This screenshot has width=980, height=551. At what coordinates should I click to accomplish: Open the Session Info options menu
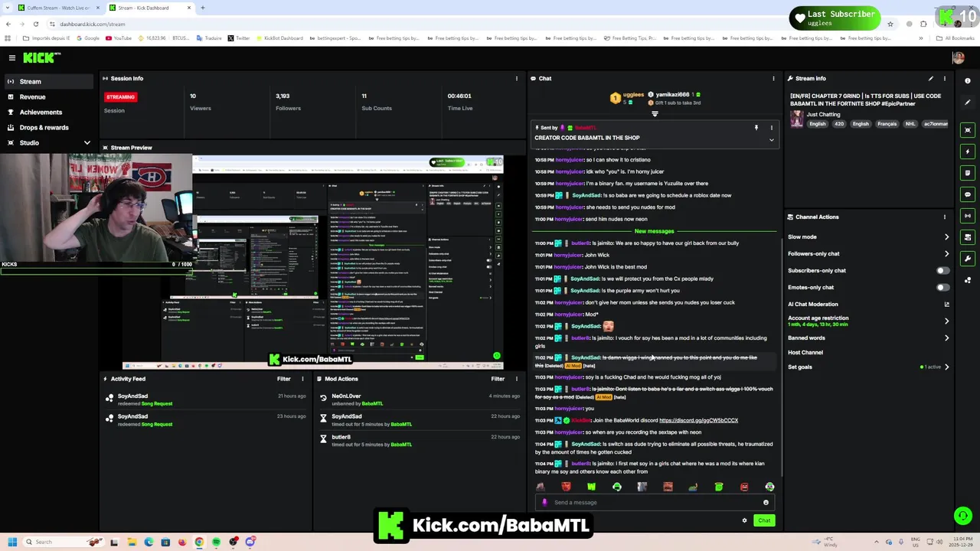point(517,78)
